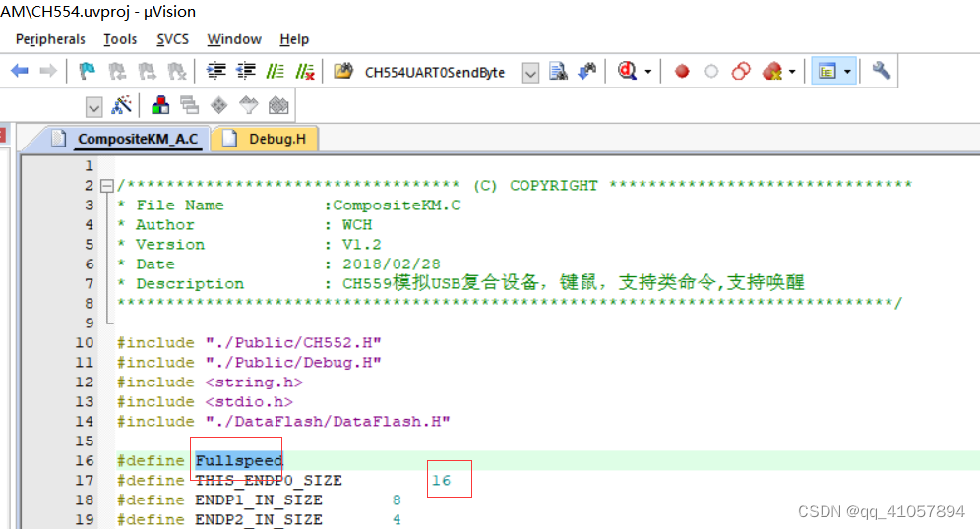Disable all breakpoints icon

[741, 71]
